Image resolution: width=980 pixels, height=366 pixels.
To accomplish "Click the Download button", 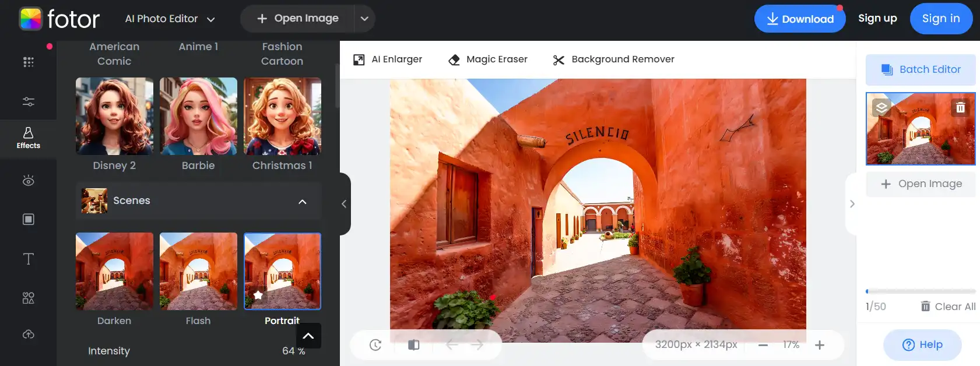I will (x=800, y=19).
